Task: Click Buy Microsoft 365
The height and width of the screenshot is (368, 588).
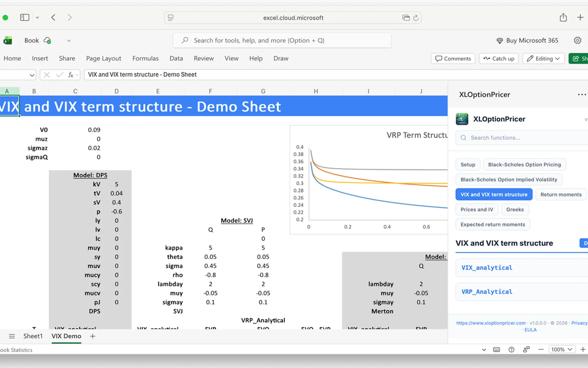Action: pos(527,40)
